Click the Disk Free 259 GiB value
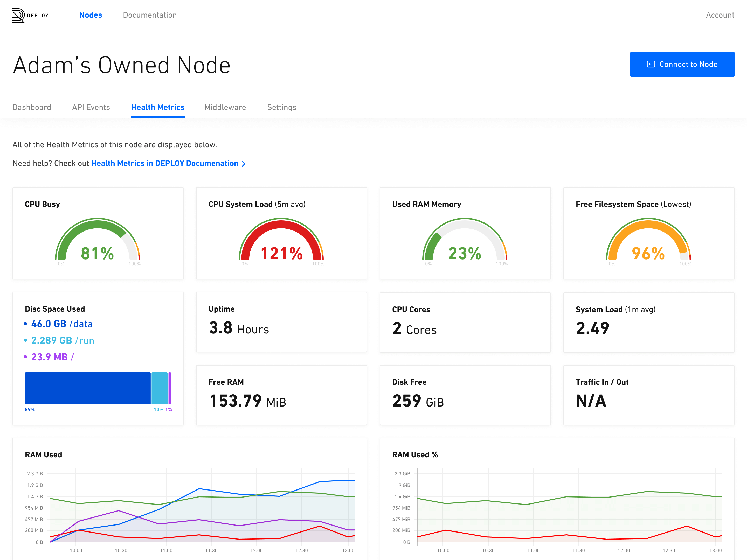Viewport: 747px width, 560px height. (418, 401)
